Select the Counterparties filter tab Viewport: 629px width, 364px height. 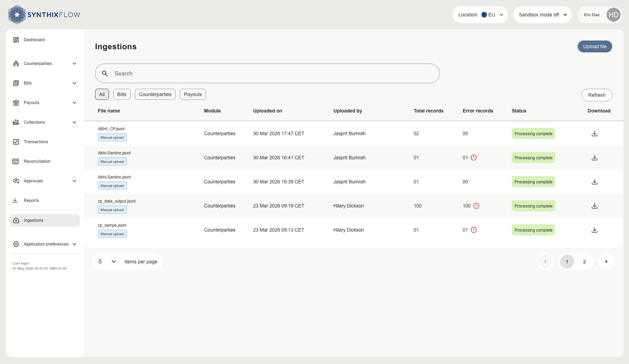click(x=155, y=94)
